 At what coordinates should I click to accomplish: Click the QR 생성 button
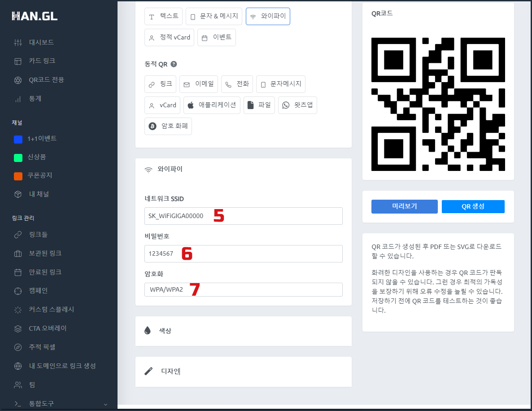[x=473, y=206]
